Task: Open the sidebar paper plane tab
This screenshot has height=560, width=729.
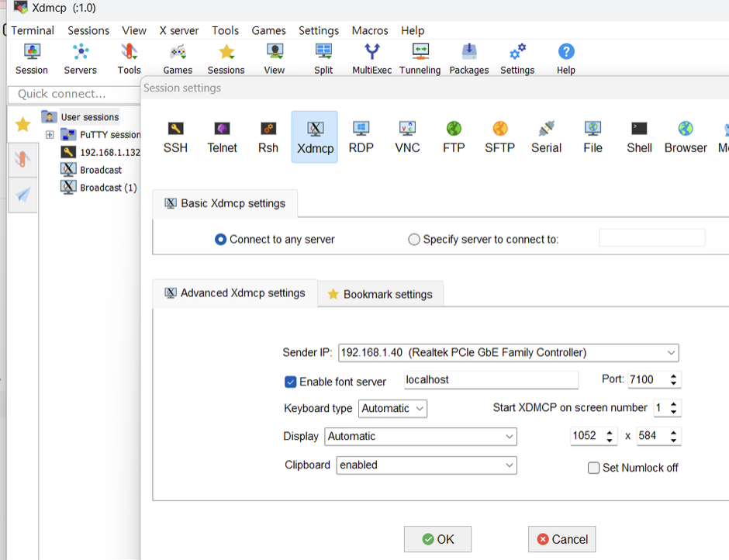Action: (x=22, y=195)
